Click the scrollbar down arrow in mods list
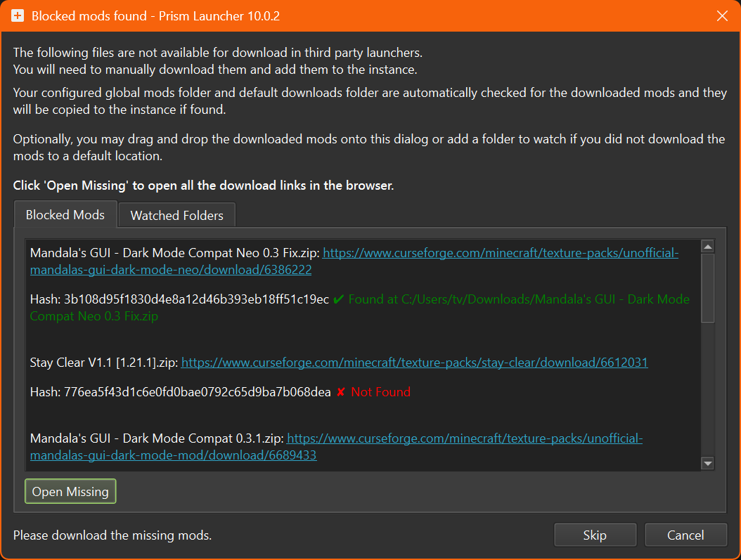 [x=707, y=463]
